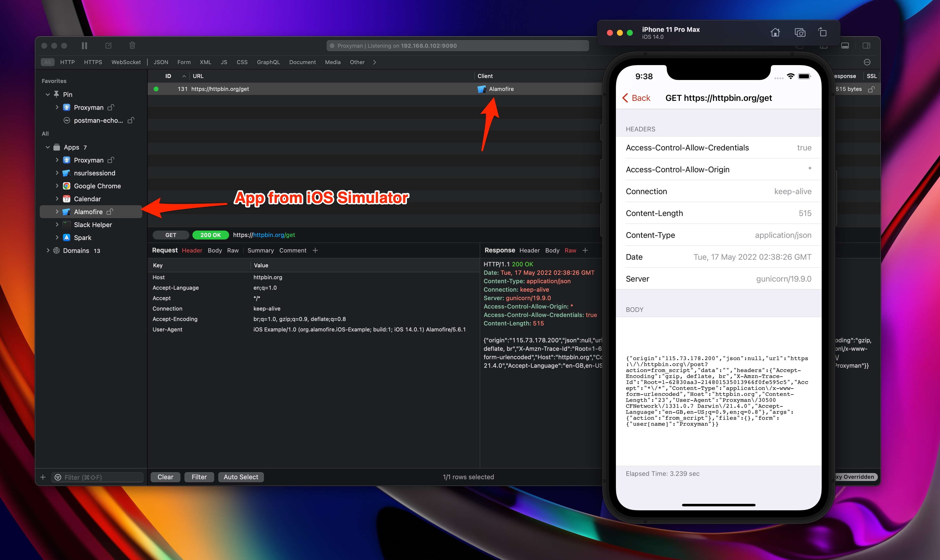
Task: Select the httpbin.org/get request row
Action: (x=302, y=89)
